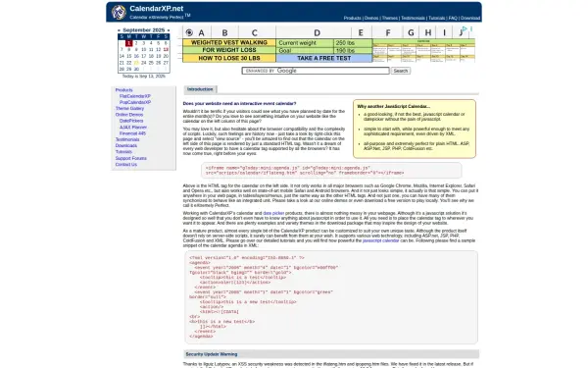Focus the Google custom search field
Viewport: 588px width, 368px height.
pyautogui.click(x=316, y=71)
